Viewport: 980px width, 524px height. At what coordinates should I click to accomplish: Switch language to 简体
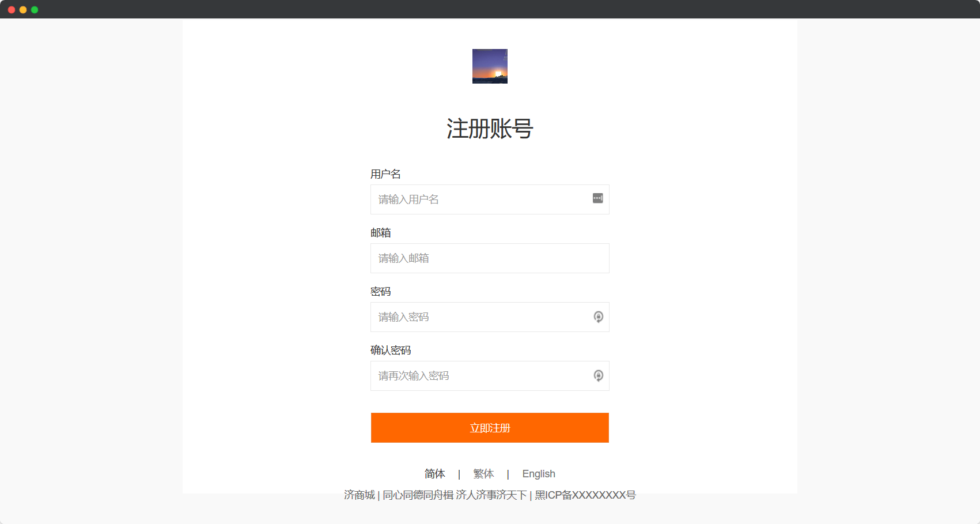coord(435,474)
